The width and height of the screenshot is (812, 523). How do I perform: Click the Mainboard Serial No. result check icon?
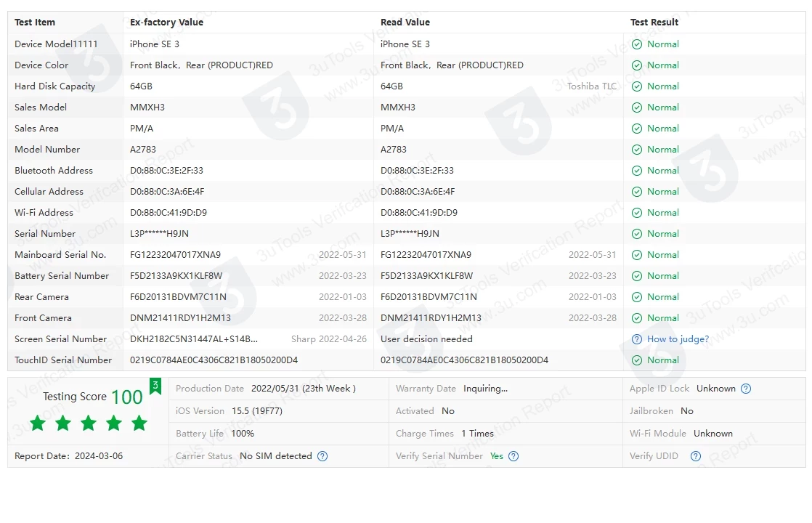coord(637,255)
